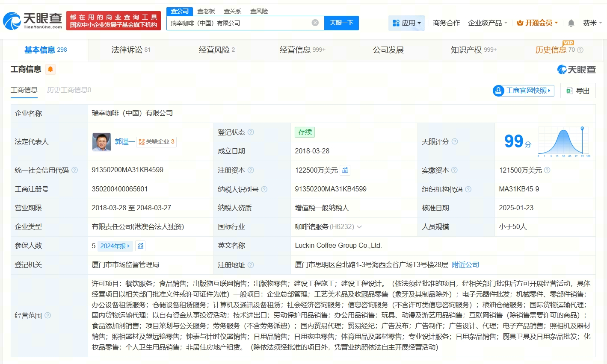The image size is (607, 364).
Task: Open help icon beside 统一社会信用代码
Action: click(x=74, y=170)
